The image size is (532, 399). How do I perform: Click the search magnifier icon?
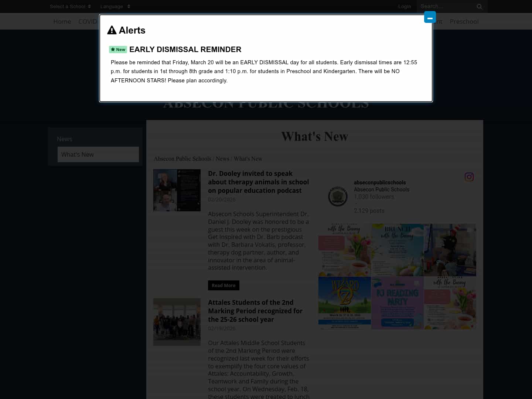[x=479, y=6]
